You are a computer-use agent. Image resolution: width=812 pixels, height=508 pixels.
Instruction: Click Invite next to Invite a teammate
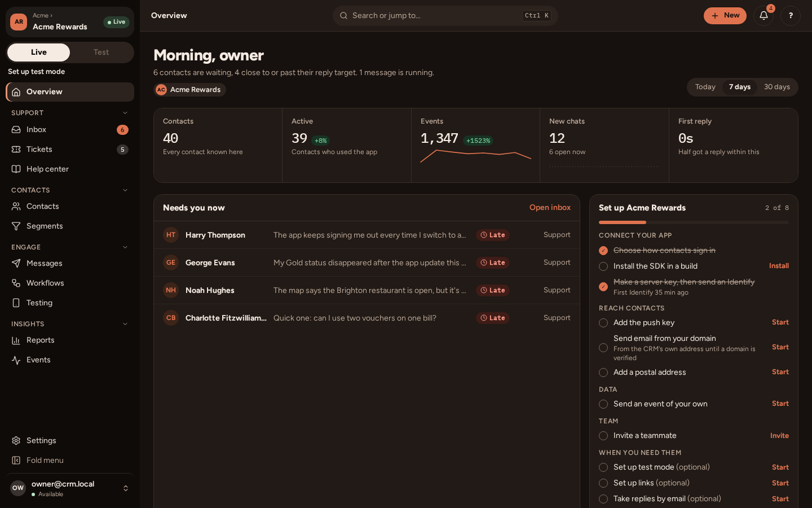click(779, 436)
